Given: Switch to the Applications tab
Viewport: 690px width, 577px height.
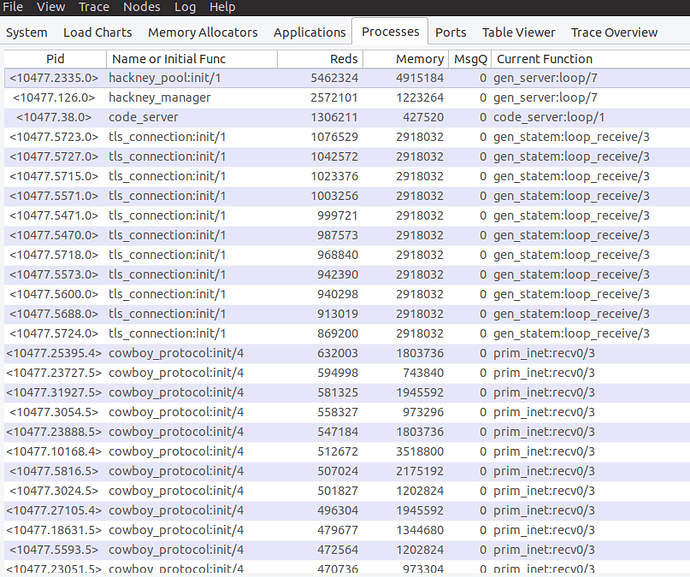Looking at the screenshot, I should click(x=310, y=33).
